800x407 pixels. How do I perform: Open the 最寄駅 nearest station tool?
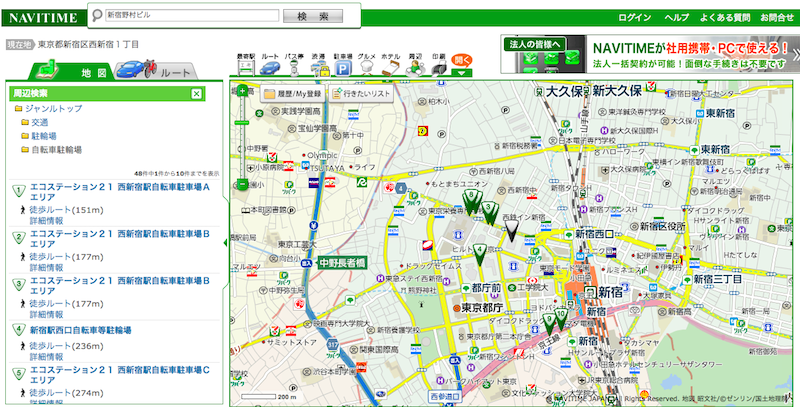[x=245, y=65]
